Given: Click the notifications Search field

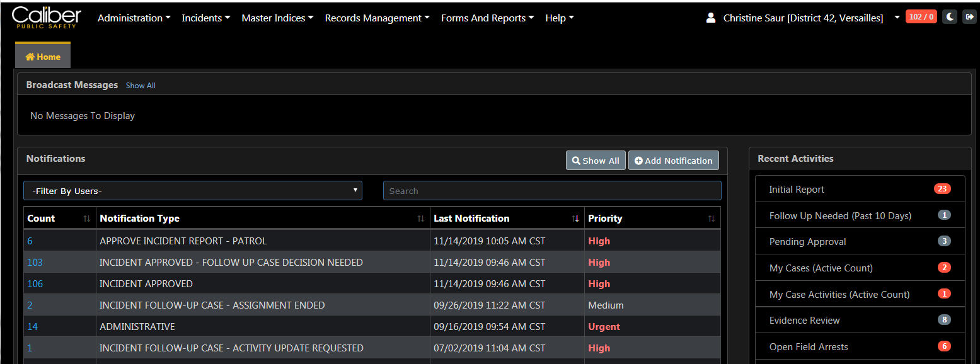Looking at the screenshot, I should [551, 191].
